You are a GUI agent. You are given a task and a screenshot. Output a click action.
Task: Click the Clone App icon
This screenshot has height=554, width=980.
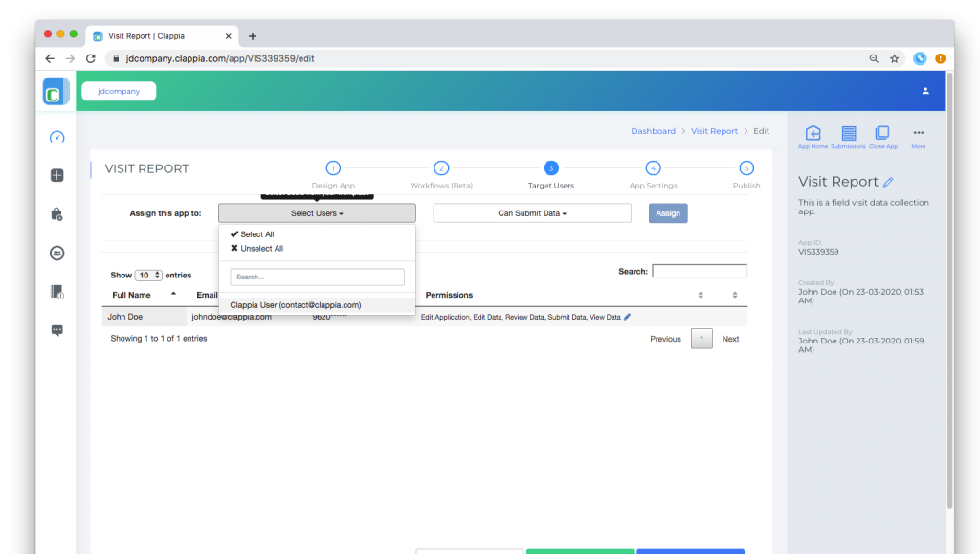click(x=882, y=137)
